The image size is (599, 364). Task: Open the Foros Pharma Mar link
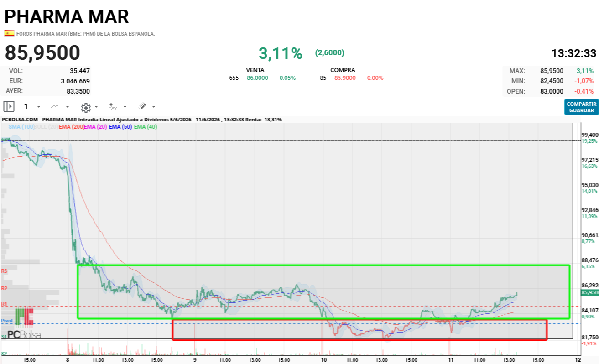point(86,34)
